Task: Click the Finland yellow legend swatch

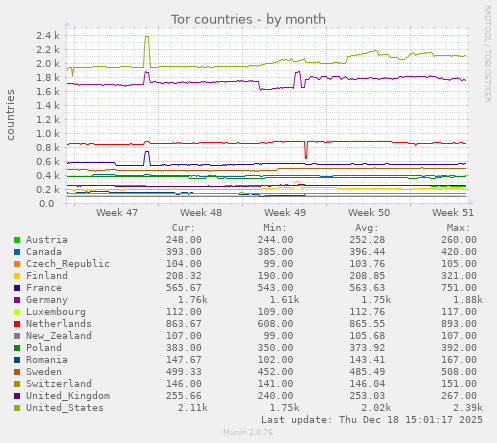Action: tap(17, 276)
